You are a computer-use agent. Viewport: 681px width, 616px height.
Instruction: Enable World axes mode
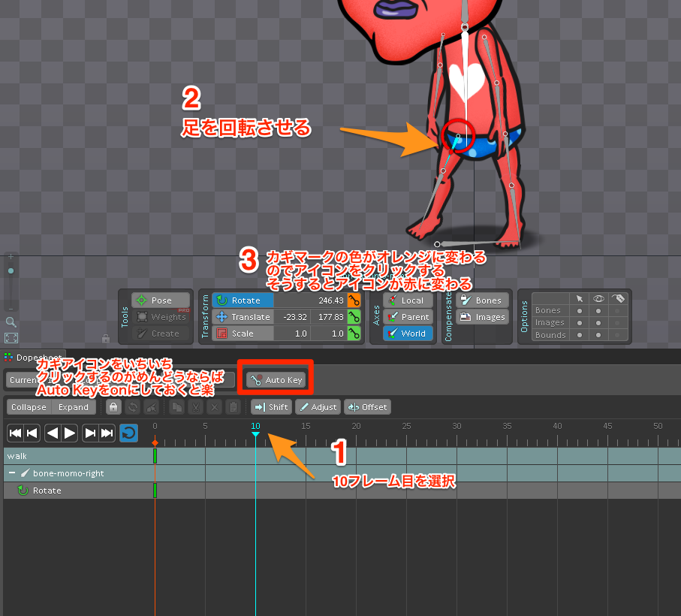[x=408, y=333]
